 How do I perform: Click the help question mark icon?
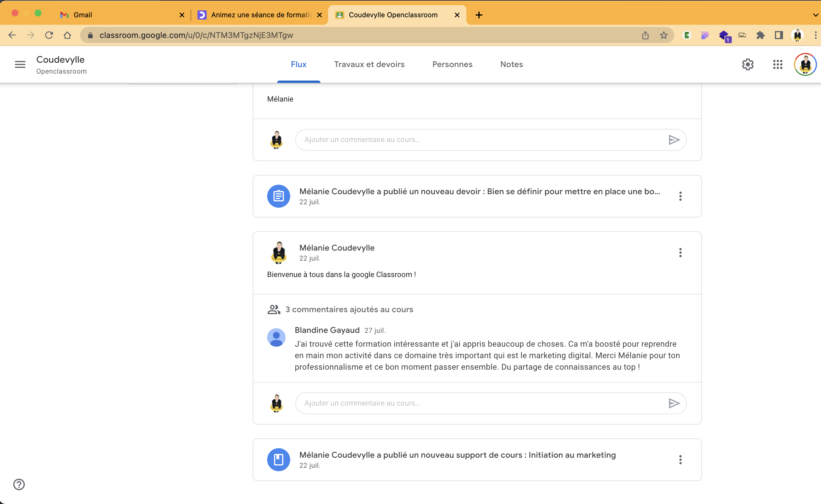(x=19, y=484)
